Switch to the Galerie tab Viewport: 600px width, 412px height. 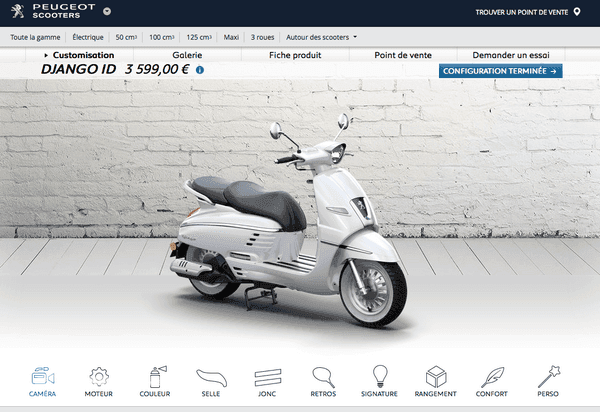[187, 55]
